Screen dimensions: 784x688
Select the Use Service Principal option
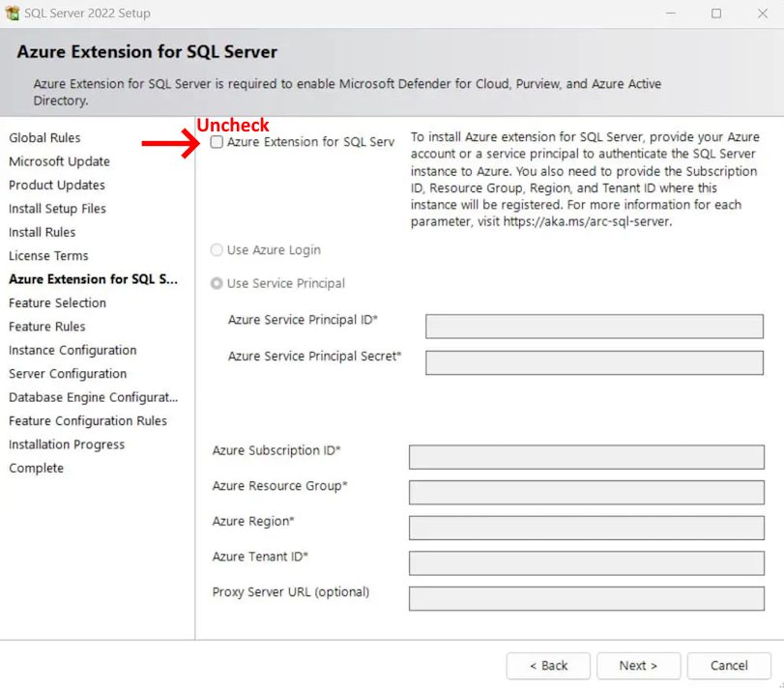pos(218,284)
